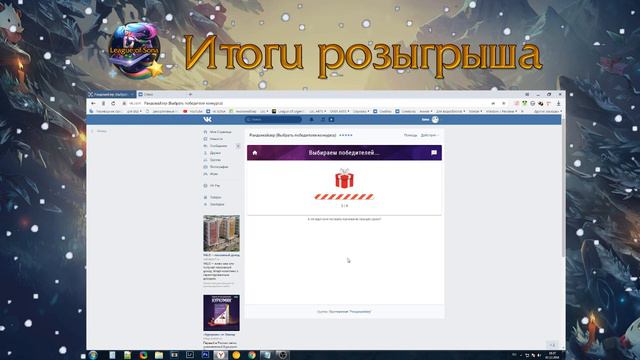Image resolution: width=640 pixels, height=360 pixels.
Task: Open the YouTube bookmark
Action: [193, 111]
